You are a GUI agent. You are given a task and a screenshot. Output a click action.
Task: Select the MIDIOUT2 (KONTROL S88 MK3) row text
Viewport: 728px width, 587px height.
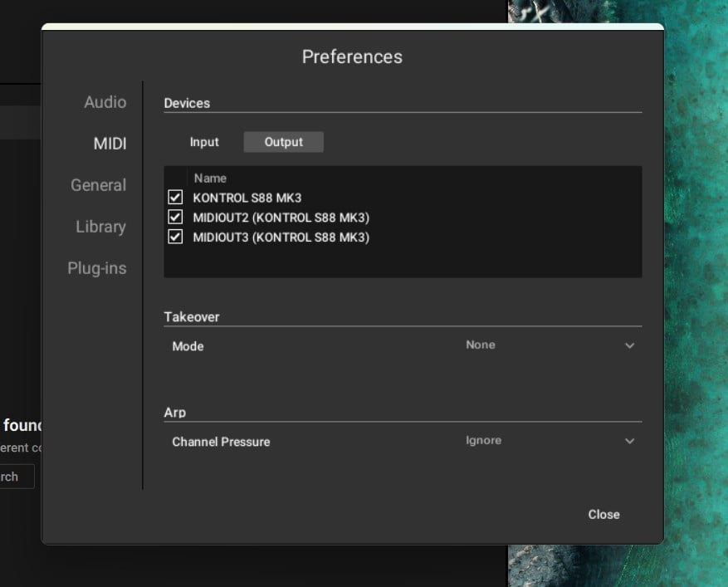(x=281, y=218)
